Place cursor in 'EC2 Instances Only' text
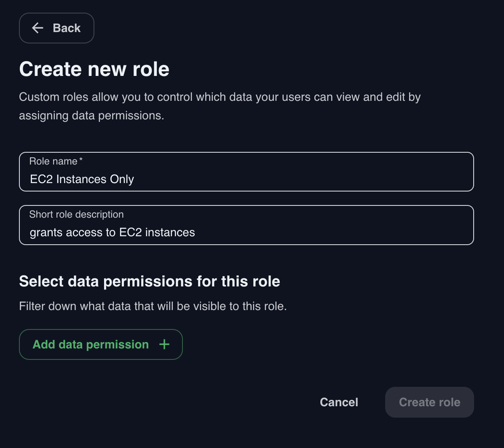The width and height of the screenshot is (504, 448). 82,179
